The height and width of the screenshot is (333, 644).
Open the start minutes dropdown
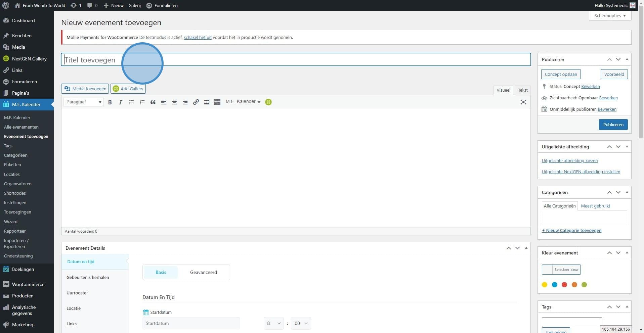[x=301, y=323]
